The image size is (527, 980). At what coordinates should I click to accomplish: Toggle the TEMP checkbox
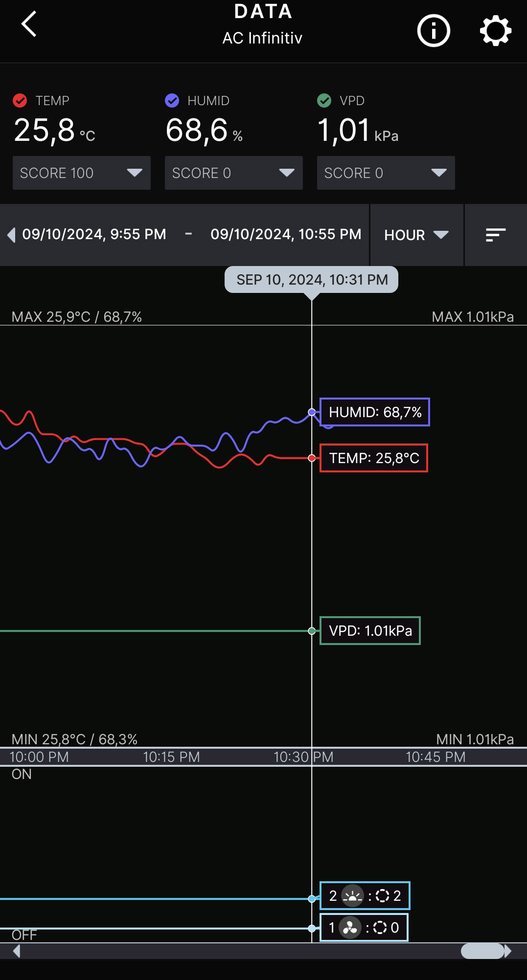20,101
